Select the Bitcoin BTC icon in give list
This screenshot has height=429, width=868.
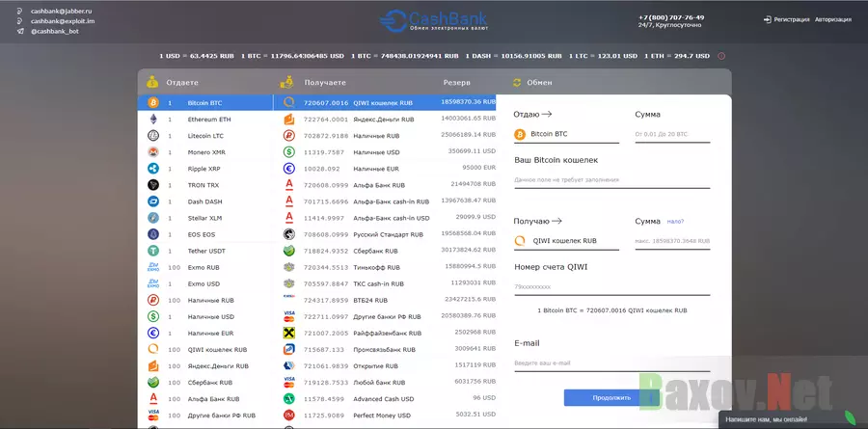pyautogui.click(x=152, y=102)
